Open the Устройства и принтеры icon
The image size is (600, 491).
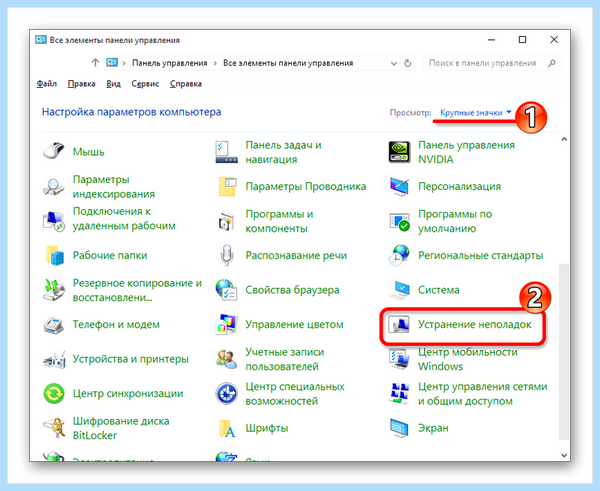(x=54, y=359)
